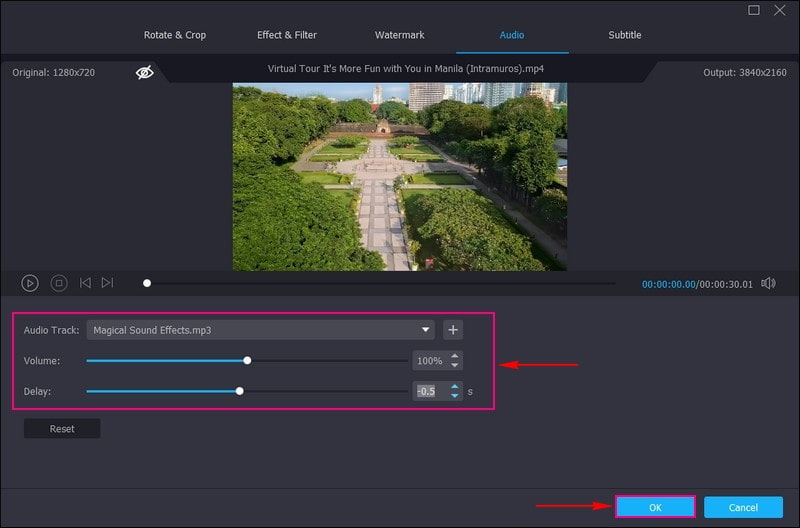The image size is (800, 528).
Task: Mute the preview speaker icon
Action: click(768, 283)
